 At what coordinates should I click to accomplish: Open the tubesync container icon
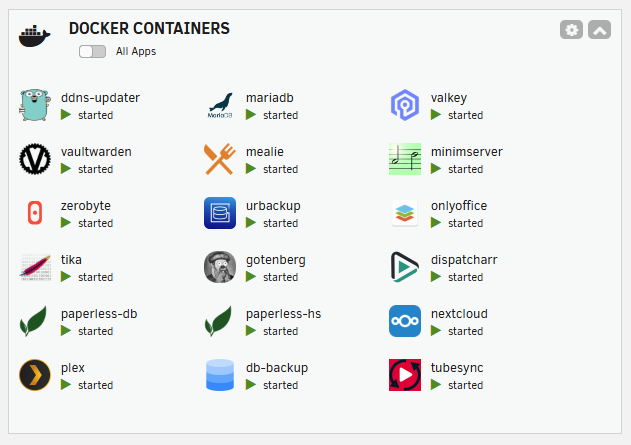pyautogui.click(x=405, y=375)
